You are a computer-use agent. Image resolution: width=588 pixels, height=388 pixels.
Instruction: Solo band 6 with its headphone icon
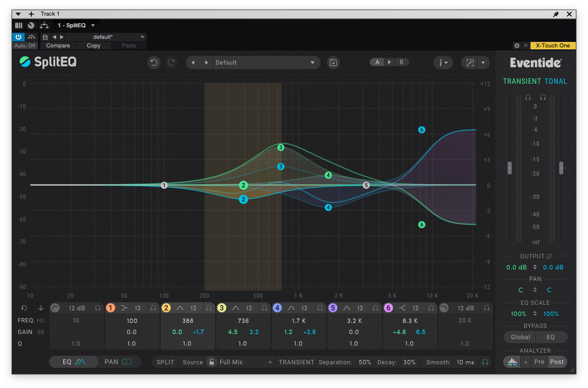(x=431, y=308)
